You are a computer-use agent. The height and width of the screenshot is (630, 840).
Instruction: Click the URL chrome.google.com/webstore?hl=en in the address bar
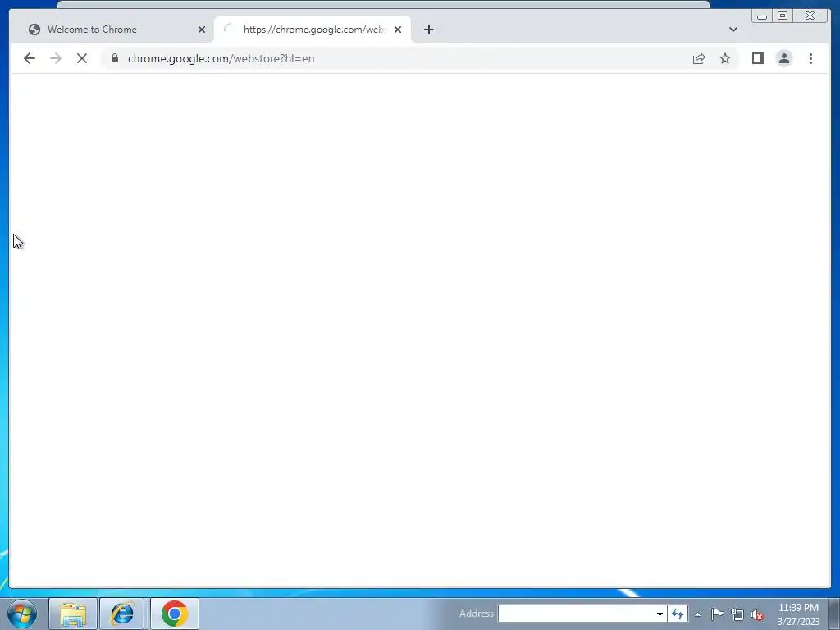pyautogui.click(x=221, y=58)
